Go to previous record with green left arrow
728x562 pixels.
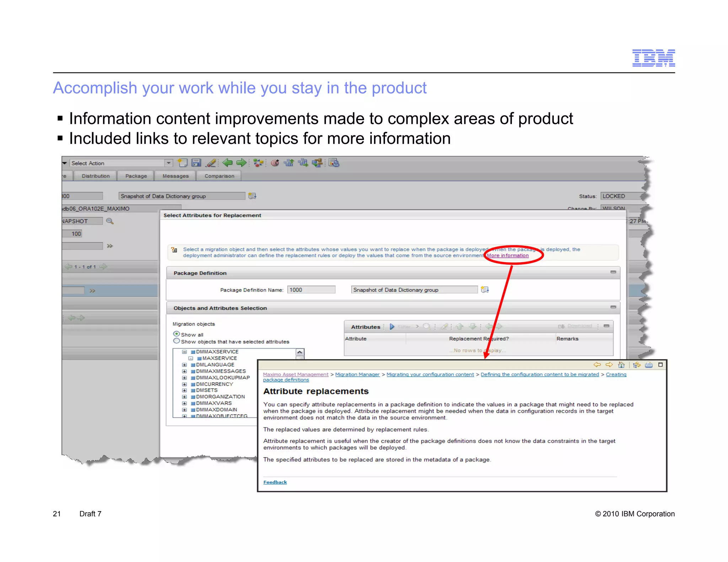(227, 163)
